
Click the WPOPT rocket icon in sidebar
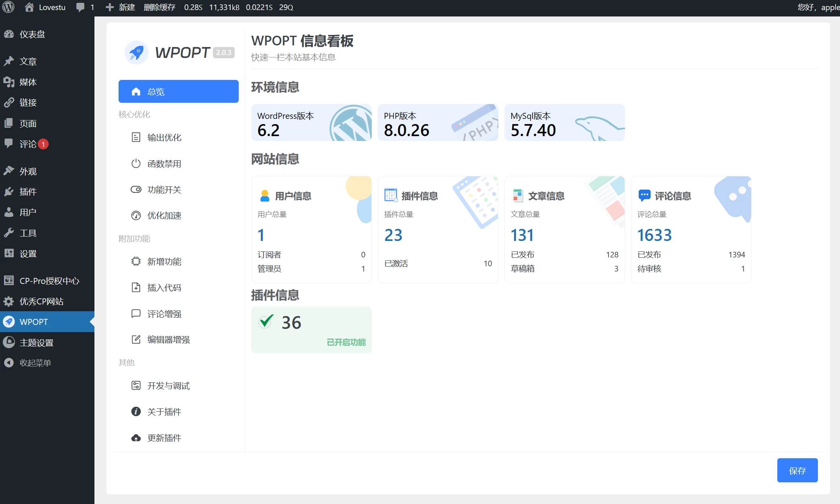9,322
